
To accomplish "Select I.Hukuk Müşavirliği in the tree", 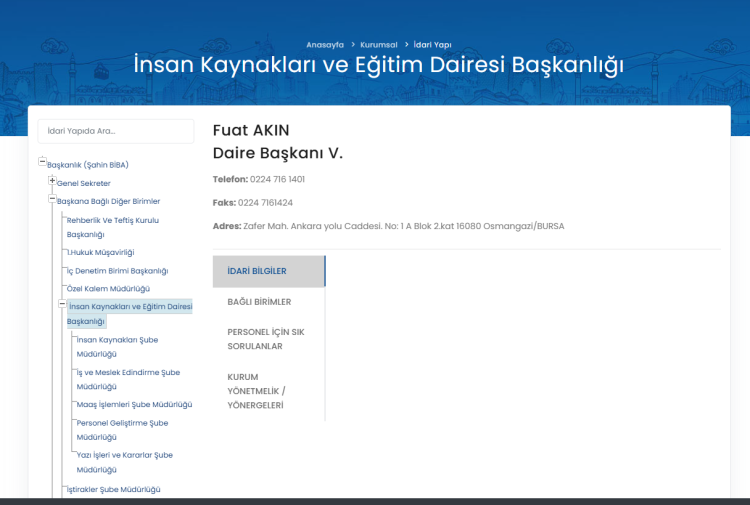I will (x=100, y=252).
